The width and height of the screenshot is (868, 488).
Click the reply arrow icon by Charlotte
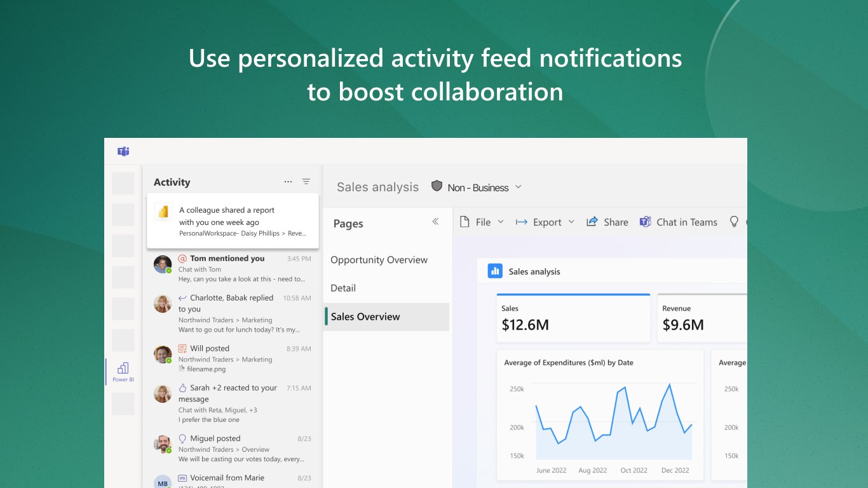tap(182, 298)
